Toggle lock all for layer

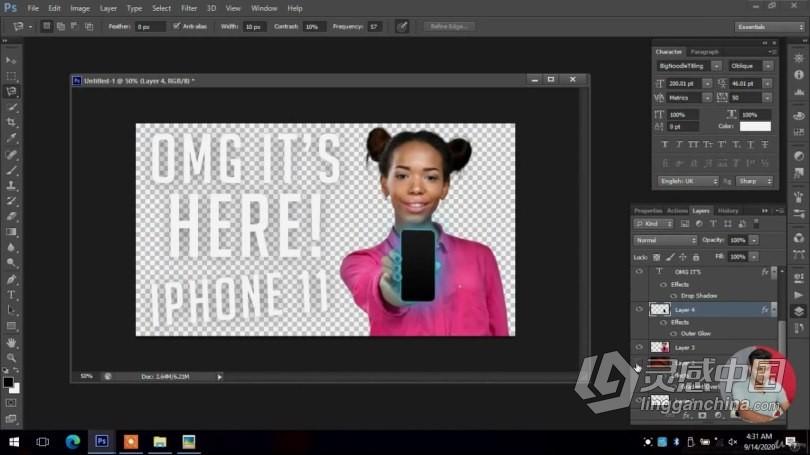(x=696, y=257)
